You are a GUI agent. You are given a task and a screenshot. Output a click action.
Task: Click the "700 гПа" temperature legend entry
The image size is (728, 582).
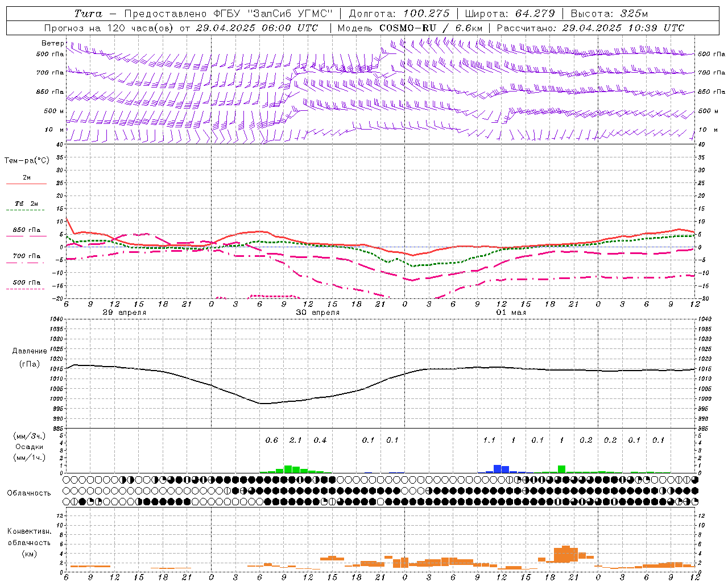pyautogui.click(x=27, y=256)
